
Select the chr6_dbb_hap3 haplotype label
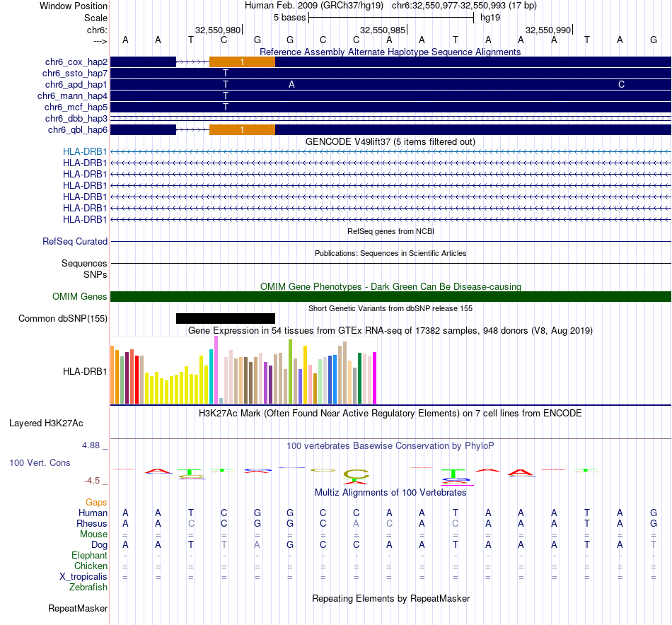tap(76, 118)
